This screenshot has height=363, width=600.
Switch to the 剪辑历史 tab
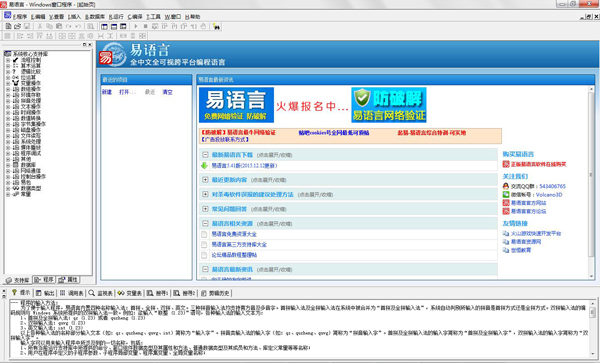[215, 293]
